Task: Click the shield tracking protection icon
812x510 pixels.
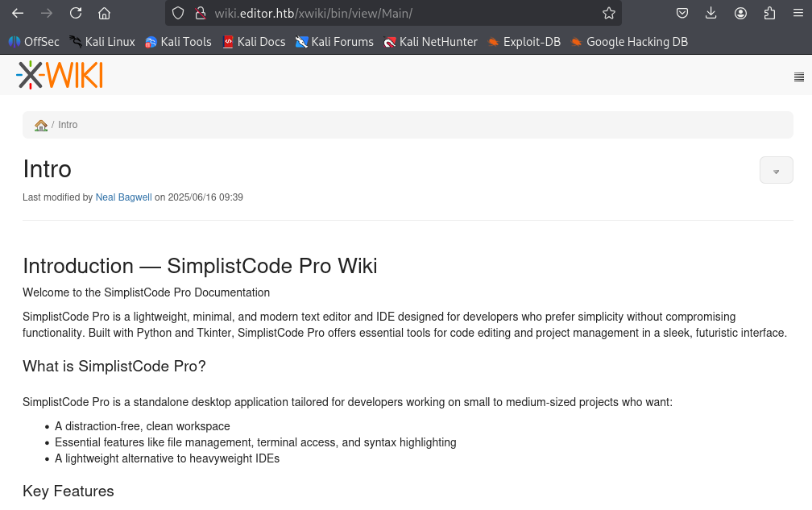Action: [x=179, y=13]
